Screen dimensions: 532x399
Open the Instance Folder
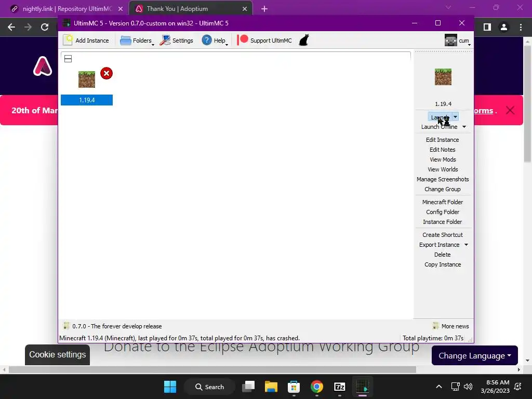coord(443,221)
